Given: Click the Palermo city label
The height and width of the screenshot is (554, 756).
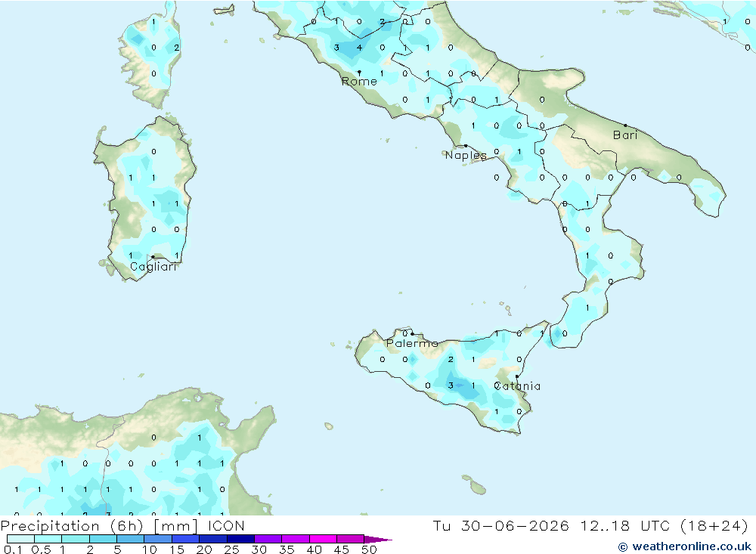Looking at the screenshot, I should [412, 343].
